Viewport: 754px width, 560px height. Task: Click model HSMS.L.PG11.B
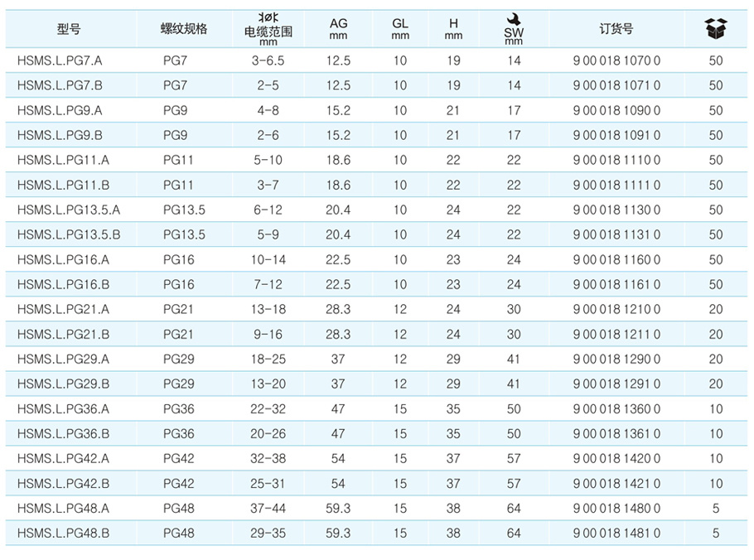(63, 185)
